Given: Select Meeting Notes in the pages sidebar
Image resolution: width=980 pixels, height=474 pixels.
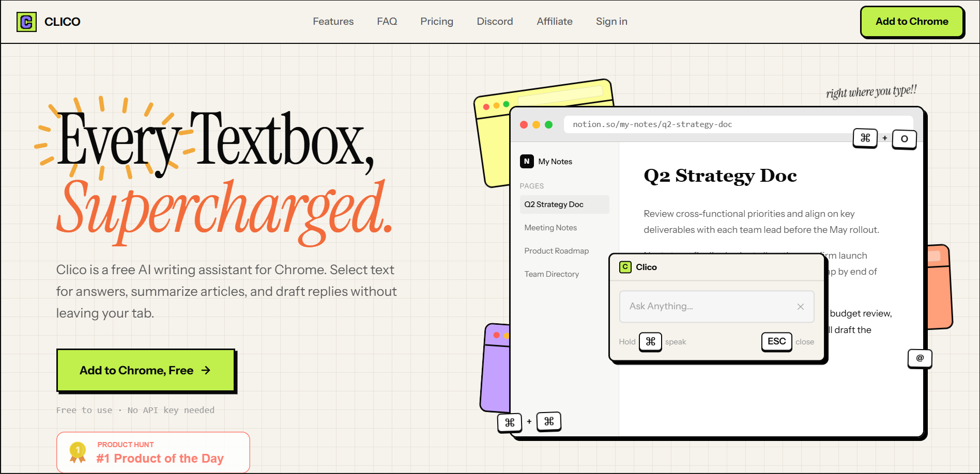Looking at the screenshot, I should coord(550,228).
